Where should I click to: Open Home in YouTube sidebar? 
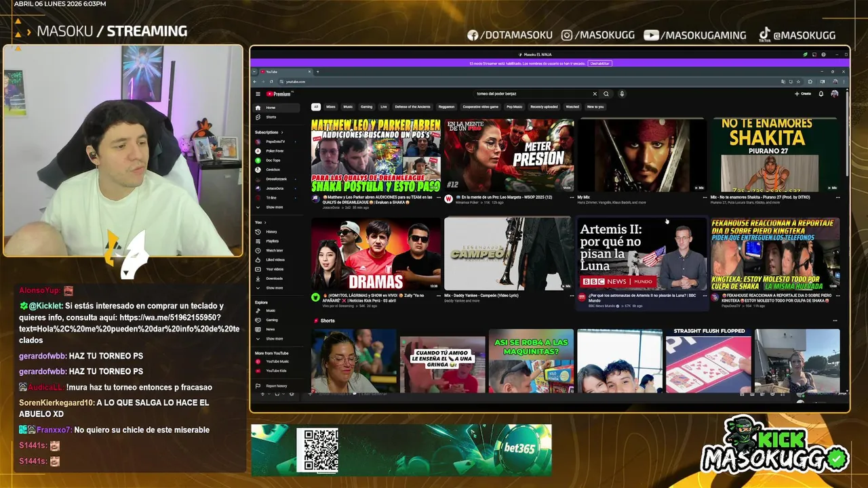[276, 108]
